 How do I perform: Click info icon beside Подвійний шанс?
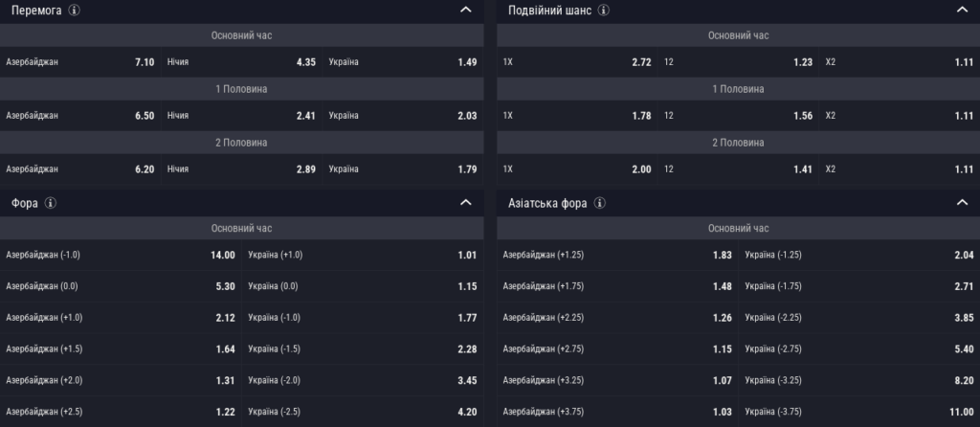(602, 10)
